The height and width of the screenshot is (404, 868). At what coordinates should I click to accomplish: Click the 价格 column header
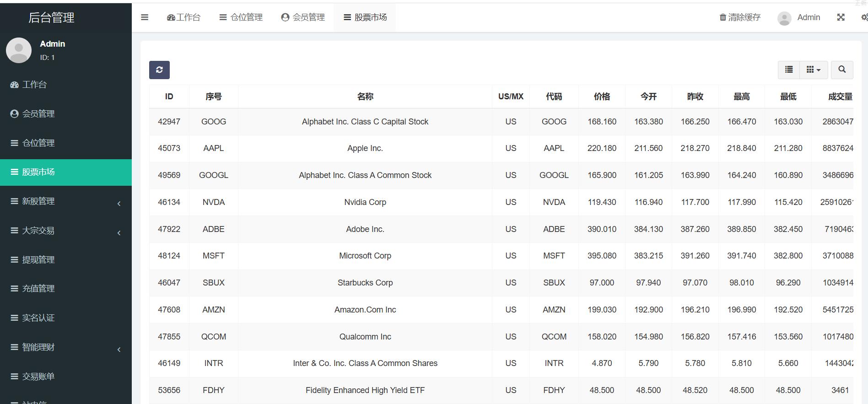click(602, 97)
